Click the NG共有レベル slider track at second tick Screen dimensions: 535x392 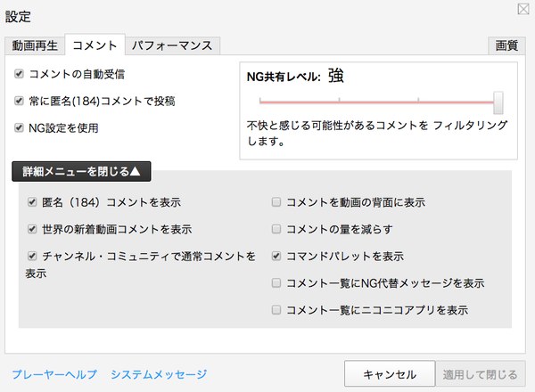[x=339, y=102]
